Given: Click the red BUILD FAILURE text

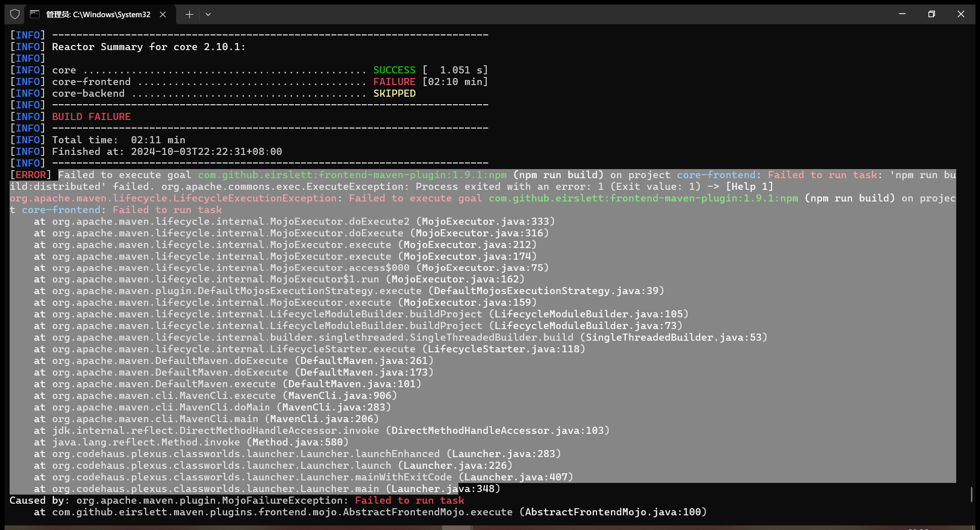Looking at the screenshot, I should 91,117.
